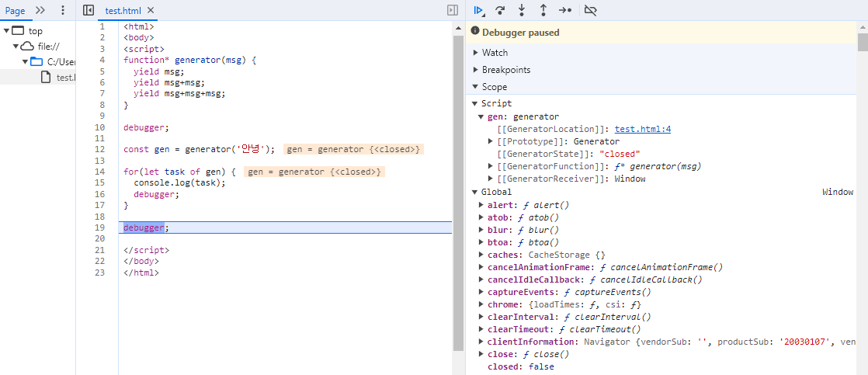Step into next function call
This screenshot has height=375, width=868.
pos(522,10)
